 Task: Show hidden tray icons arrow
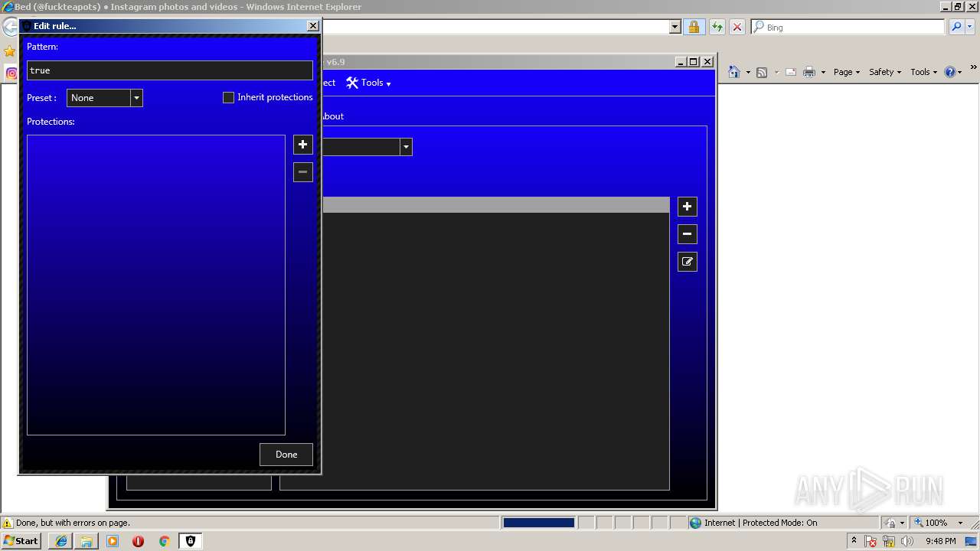854,541
